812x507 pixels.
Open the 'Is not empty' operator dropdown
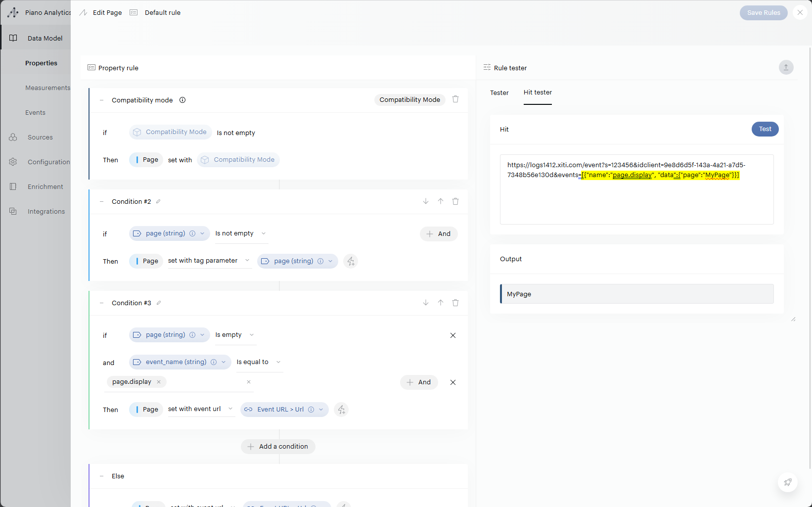pos(241,233)
